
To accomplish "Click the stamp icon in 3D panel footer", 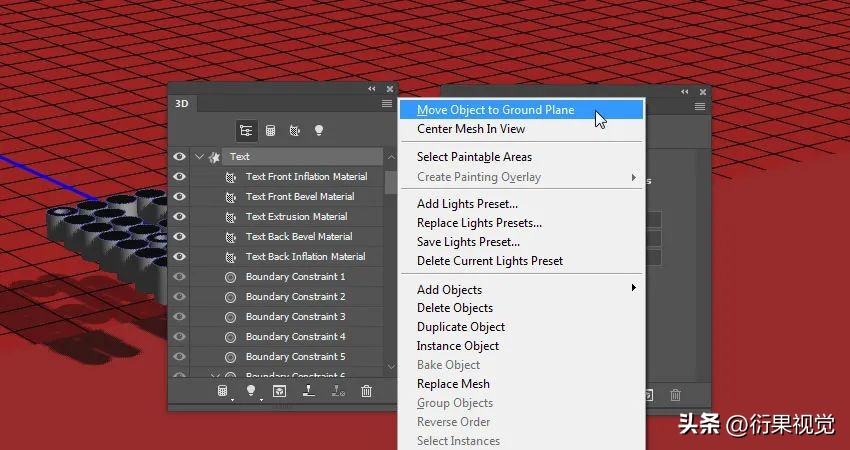I will tap(308, 391).
